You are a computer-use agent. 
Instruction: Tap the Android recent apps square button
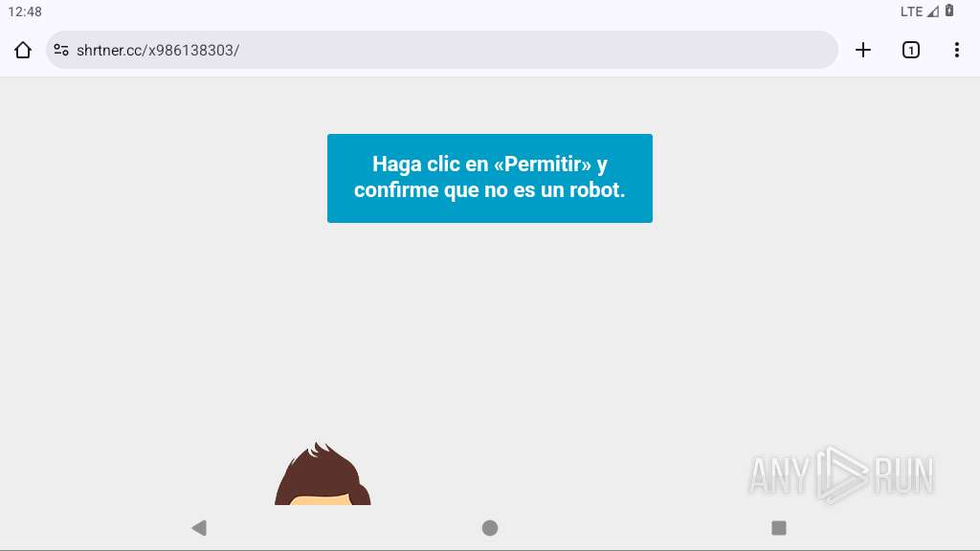pos(779,528)
